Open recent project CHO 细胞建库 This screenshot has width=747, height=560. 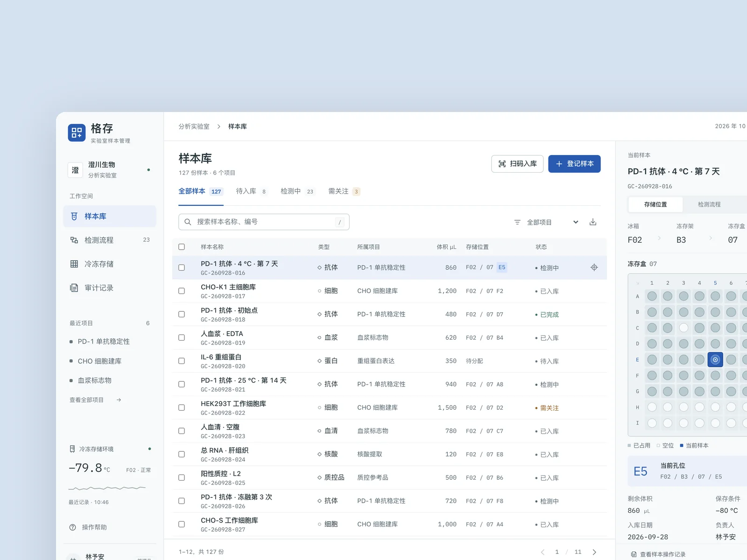[x=99, y=361]
